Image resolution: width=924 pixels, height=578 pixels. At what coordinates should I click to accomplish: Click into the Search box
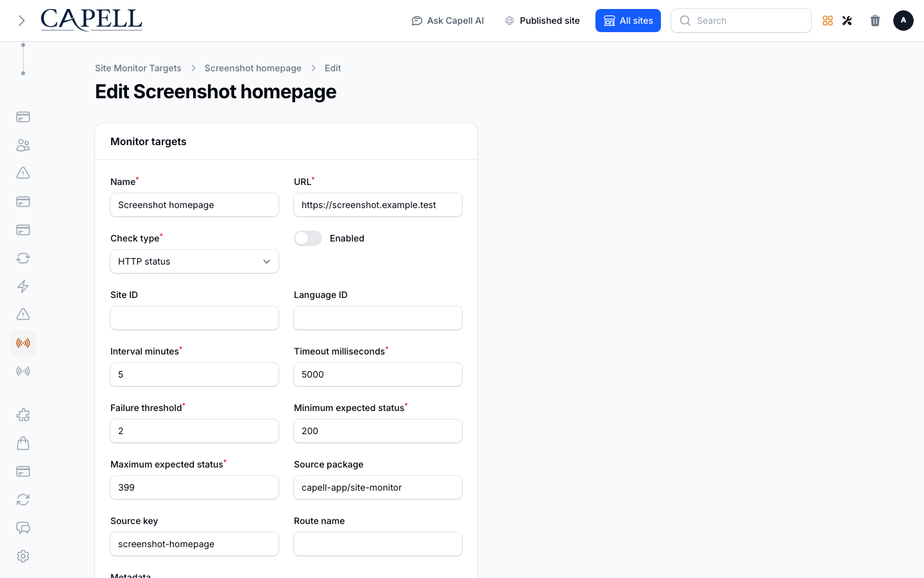pos(741,21)
